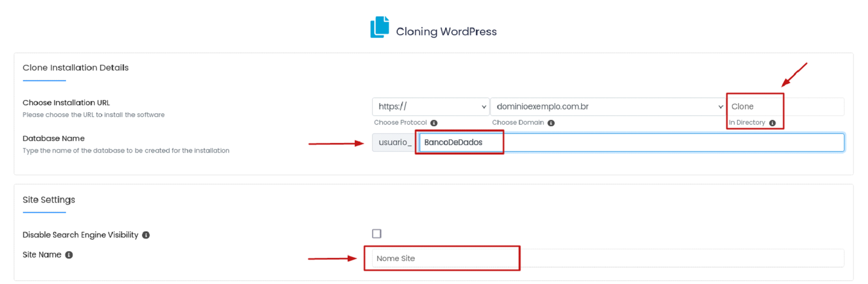Show info tooltip for Choose Protocol

434,123
